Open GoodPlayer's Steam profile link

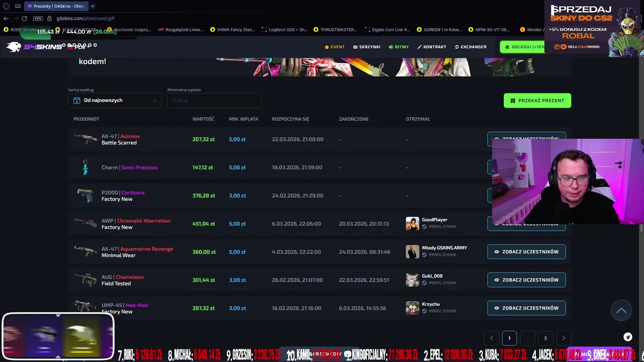click(439, 227)
